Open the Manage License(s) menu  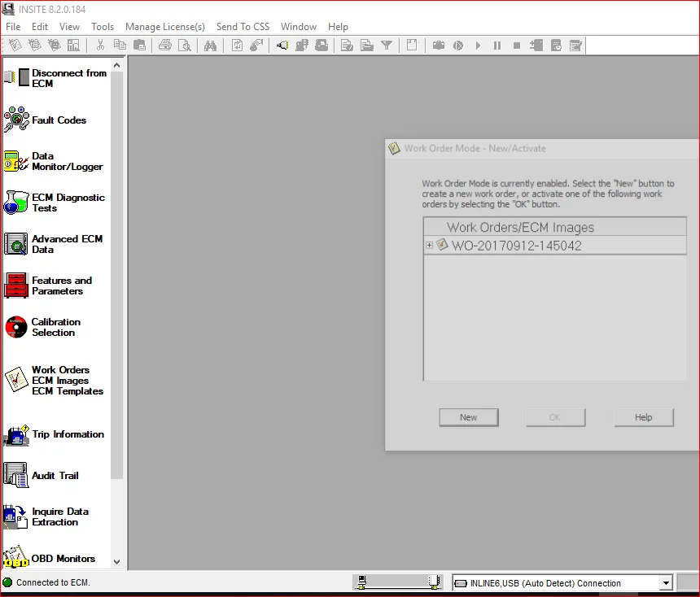[x=165, y=27]
